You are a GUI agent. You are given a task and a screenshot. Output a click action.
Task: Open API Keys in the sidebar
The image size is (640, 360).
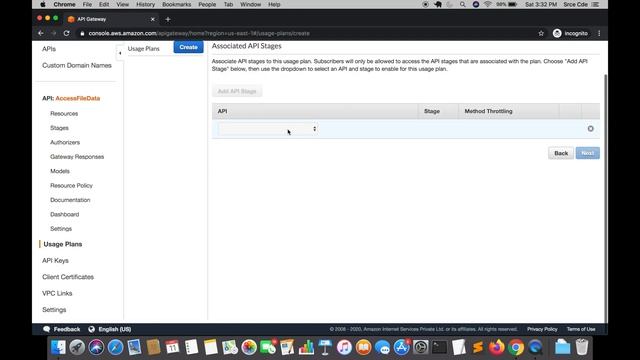(x=55, y=260)
